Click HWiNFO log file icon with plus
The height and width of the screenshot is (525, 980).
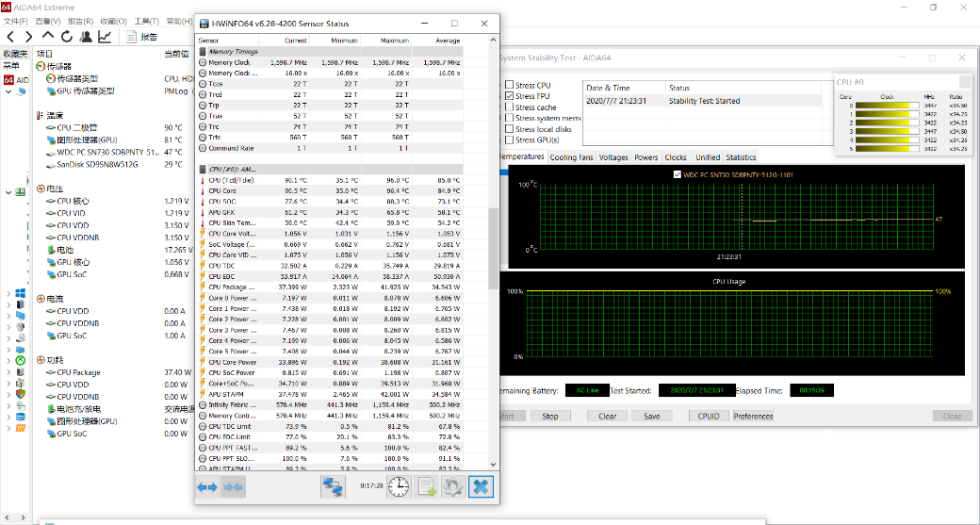427,486
